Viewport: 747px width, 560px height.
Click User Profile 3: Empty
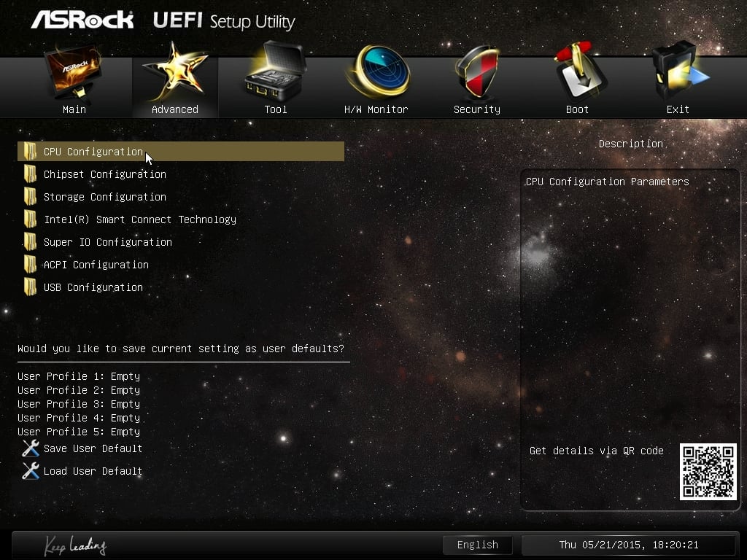click(x=79, y=404)
